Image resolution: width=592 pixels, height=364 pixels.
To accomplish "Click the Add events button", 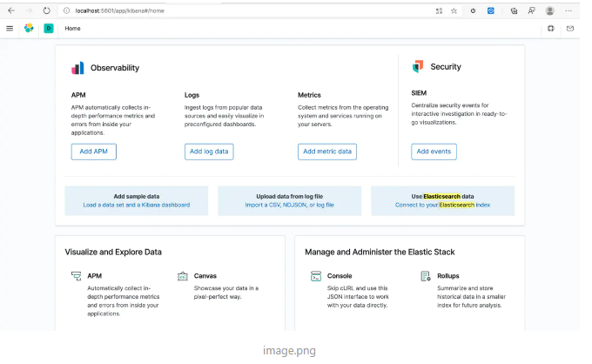I will pyautogui.click(x=434, y=152).
